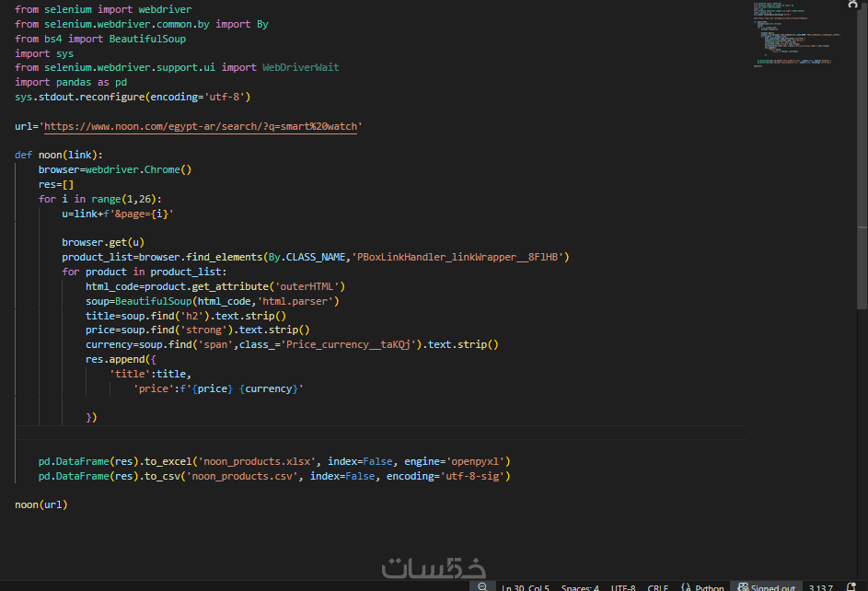Viewport: 868px width, 591px height.
Task: Click 'browser.get(u)' line
Action: click(x=103, y=242)
